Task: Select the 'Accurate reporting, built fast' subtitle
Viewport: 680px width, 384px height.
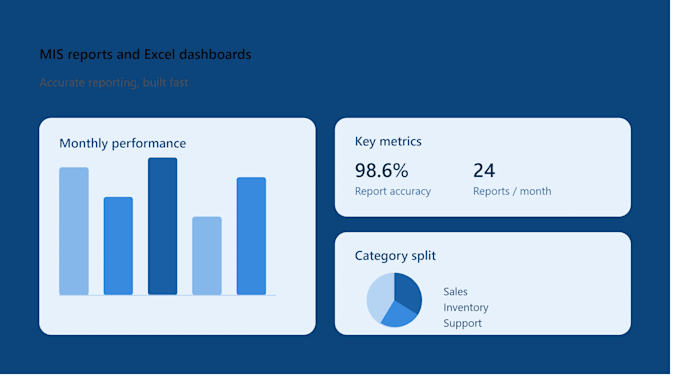Action: pyautogui.click(x=114, y=82)
